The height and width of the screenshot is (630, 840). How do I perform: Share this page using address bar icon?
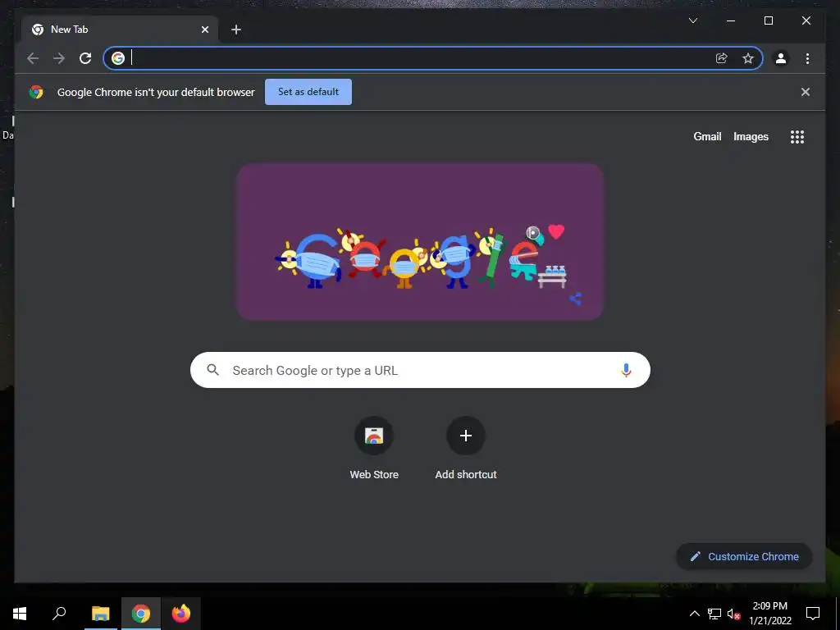click(x=722, y=58)
